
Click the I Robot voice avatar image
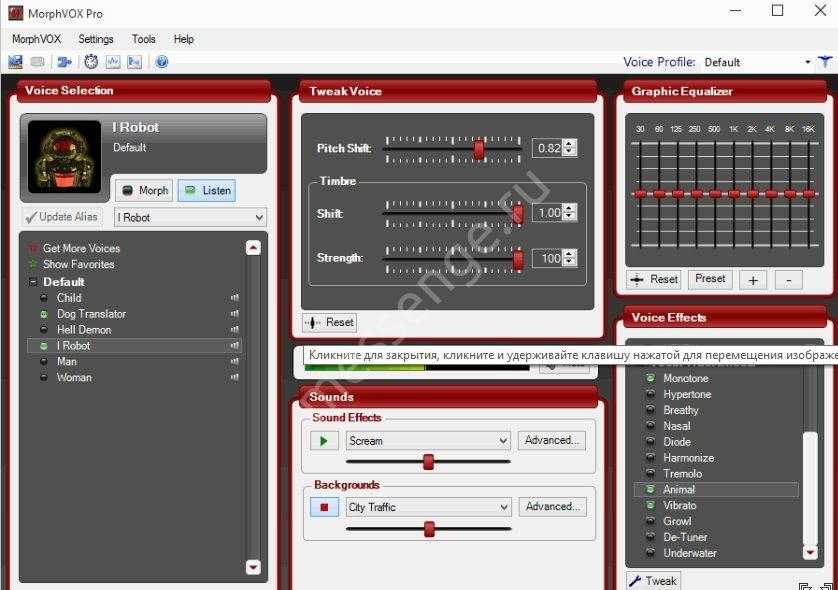tap(65, 157)
